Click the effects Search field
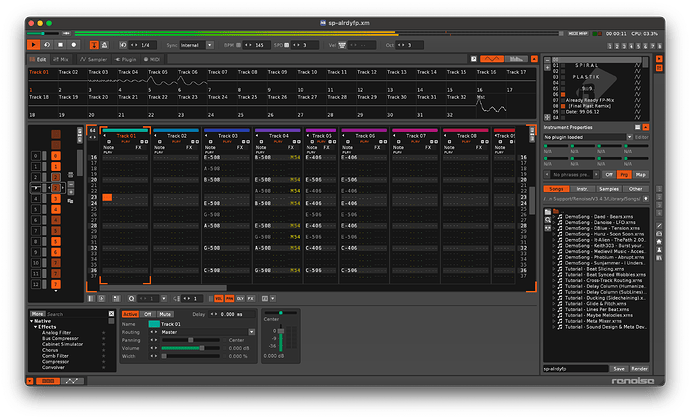This screenshot has height=418, width=690. (77, 314)
